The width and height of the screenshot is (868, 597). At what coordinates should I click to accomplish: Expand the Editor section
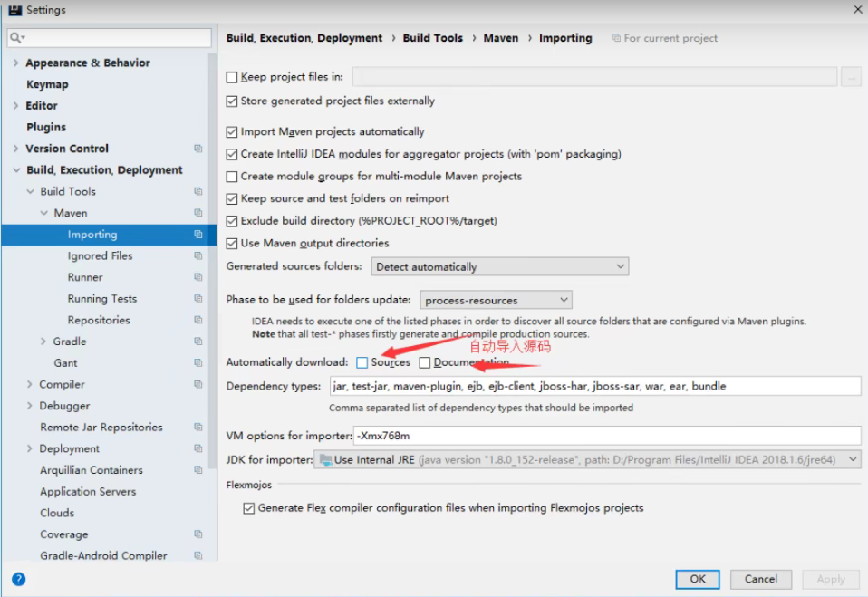point(16,105)
